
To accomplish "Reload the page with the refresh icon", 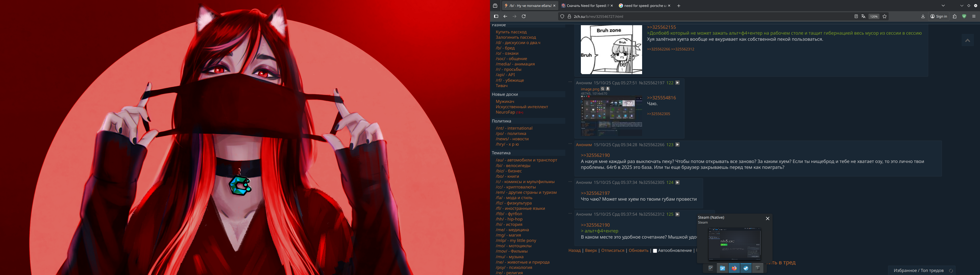I will click(x=524, y=16).
